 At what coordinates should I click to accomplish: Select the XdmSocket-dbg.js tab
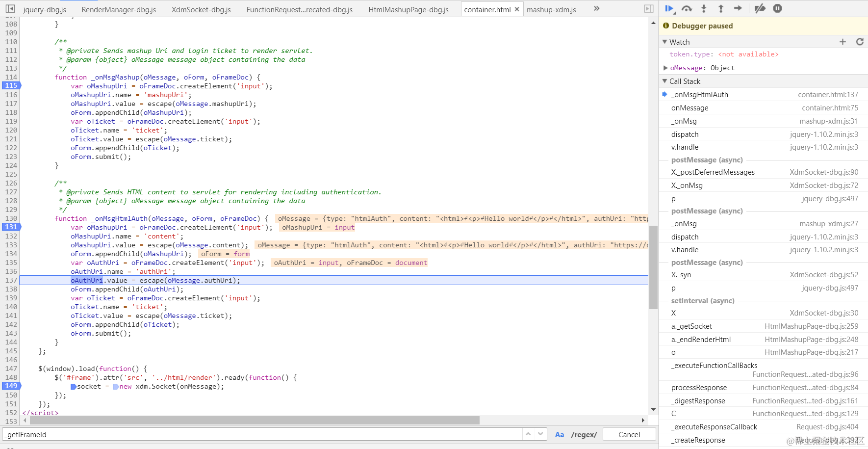(x=201, y=9)
